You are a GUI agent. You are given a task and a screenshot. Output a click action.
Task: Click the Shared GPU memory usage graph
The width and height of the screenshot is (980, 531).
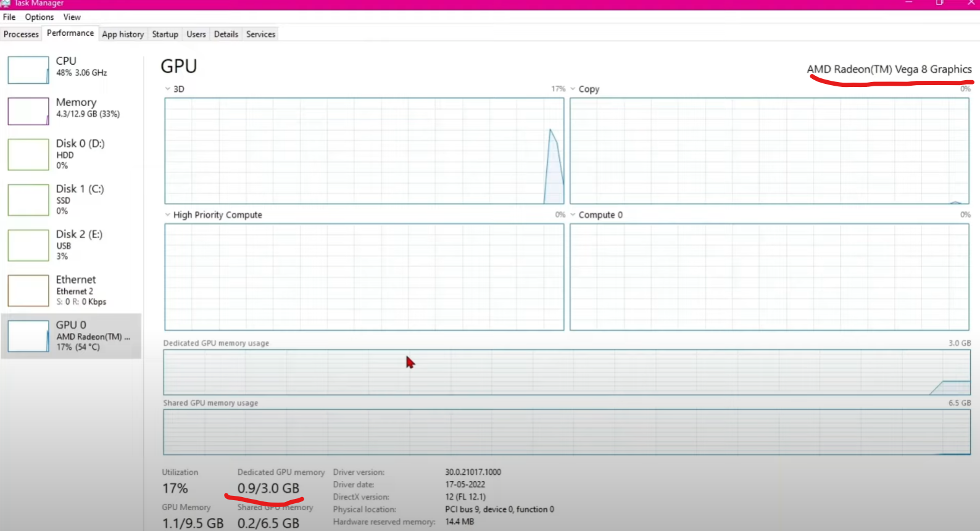point(567,432)
